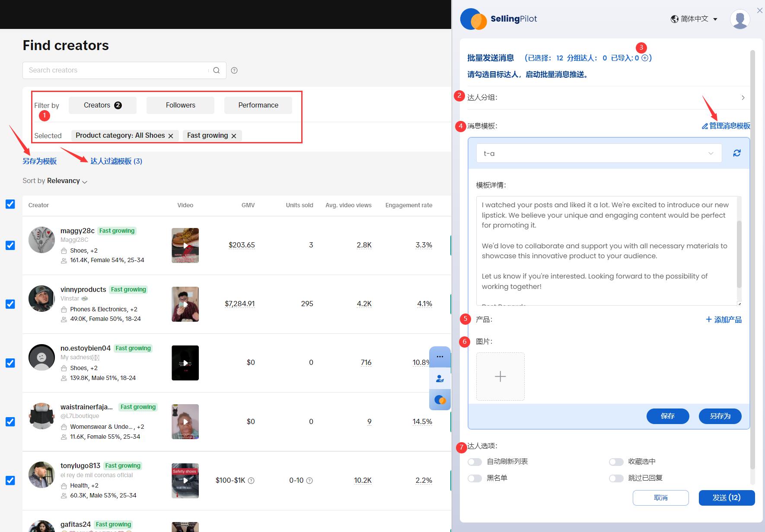This screenshot has width=765, height=532.
Task: Click the plus icon next to 已导入
Action: point(645,58)
